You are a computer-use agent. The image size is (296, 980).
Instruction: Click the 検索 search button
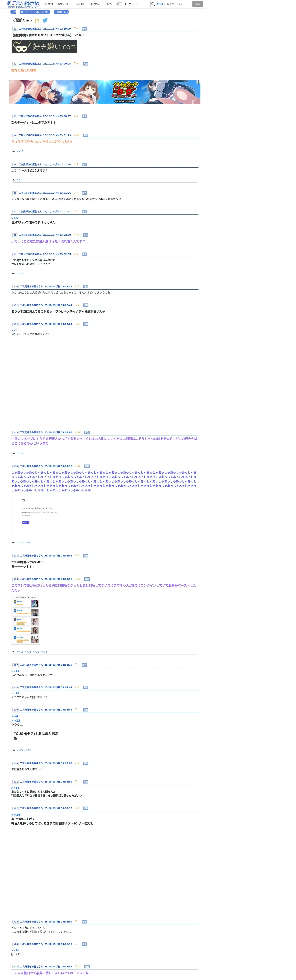[x=197, y=4]
